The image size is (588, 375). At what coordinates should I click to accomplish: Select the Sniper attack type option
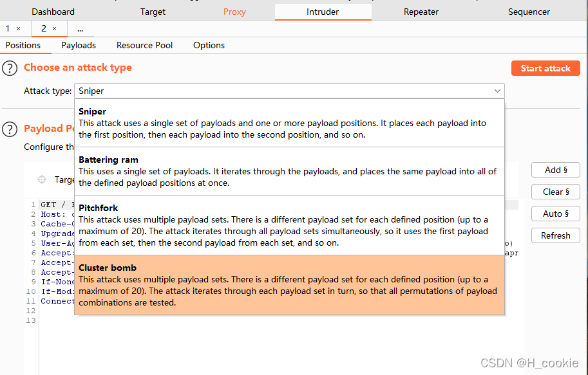[x=290, y=123]
